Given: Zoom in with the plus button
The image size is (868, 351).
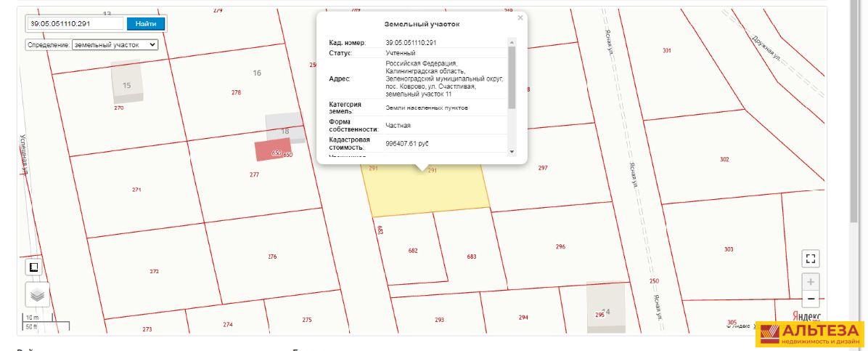Looking at the screenshot, I should (811, 282).
